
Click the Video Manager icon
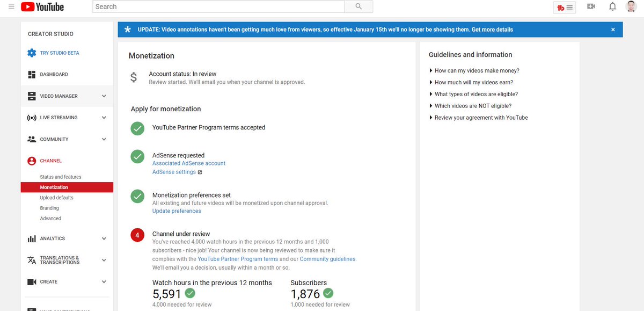tap(32, 96)
